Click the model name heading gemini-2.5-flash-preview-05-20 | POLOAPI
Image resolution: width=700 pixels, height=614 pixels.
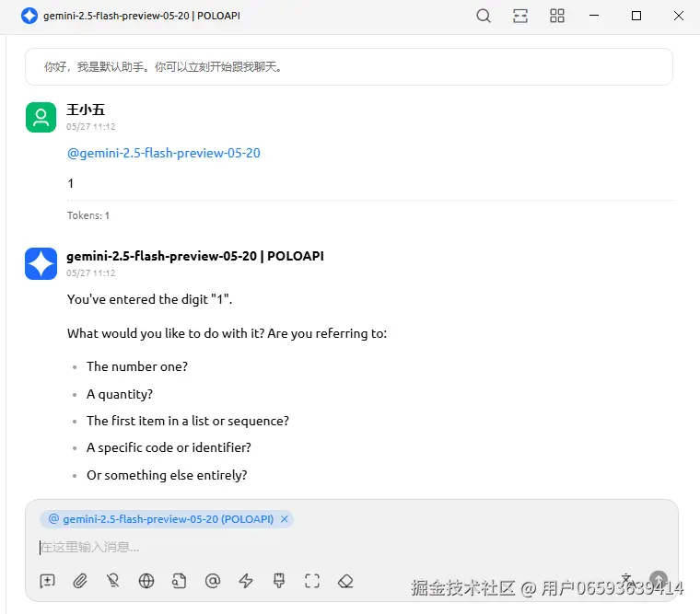[x=195, y=256]
